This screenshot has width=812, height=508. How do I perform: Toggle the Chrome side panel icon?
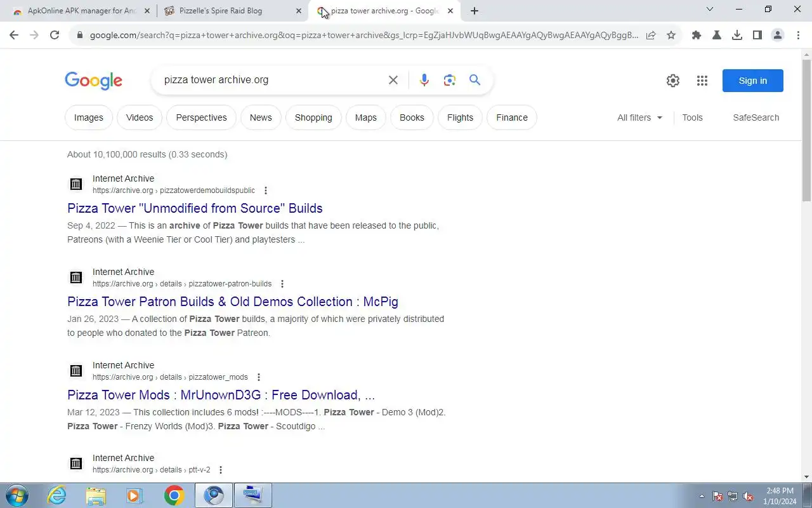click(757, 36)
